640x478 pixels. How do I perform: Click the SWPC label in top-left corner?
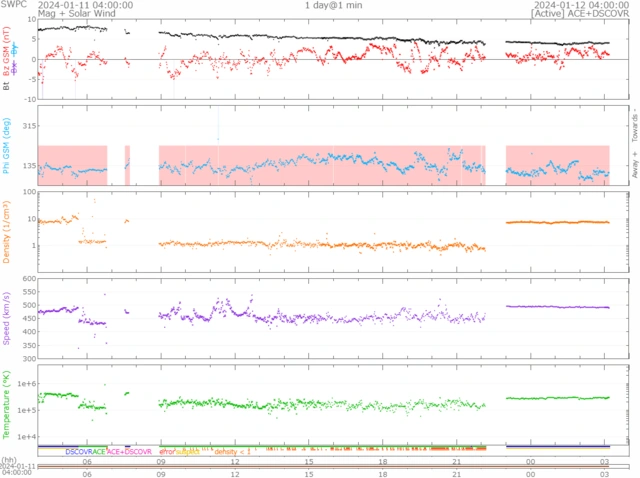click(x=12, y=5)
